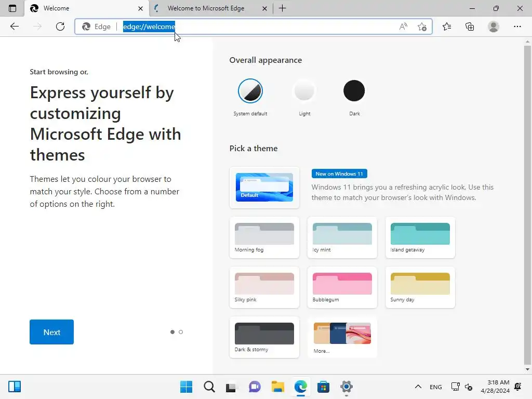This screenshot has width=532, height=399.
Task: Open muted volume tray icon
Action: [x=469, y=387]
